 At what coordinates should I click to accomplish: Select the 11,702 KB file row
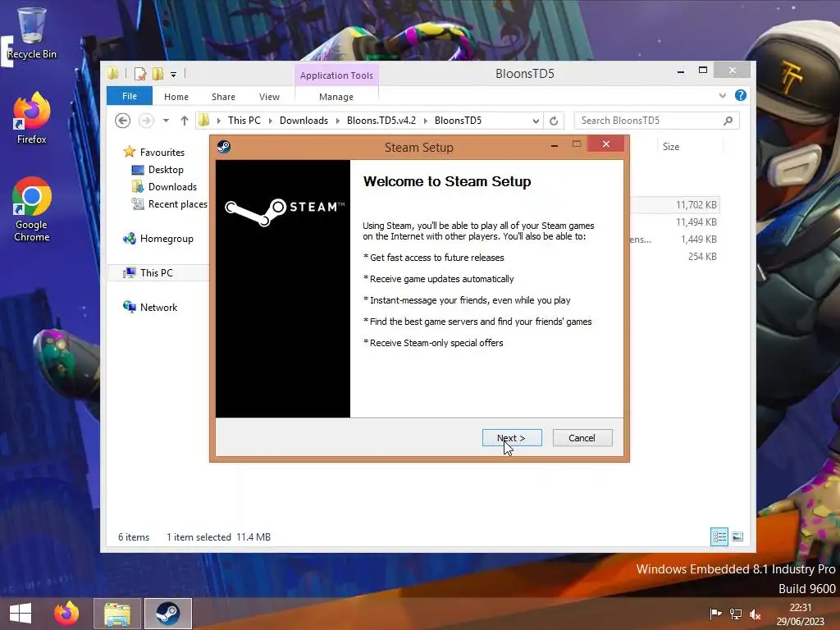coord(674,204)
